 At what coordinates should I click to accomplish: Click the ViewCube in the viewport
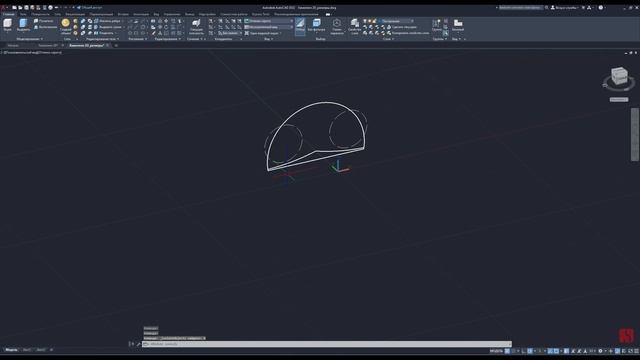(619, 76)
